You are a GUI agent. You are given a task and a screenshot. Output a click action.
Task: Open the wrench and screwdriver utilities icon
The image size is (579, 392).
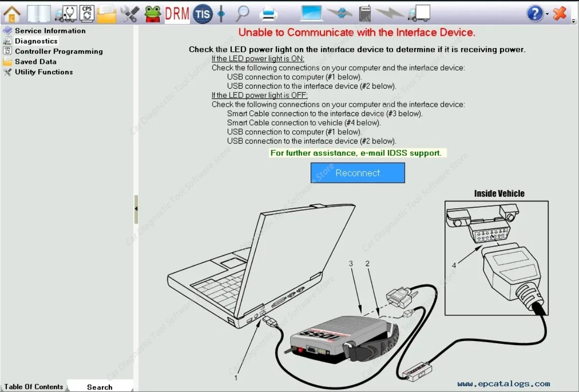coord(130,14)
